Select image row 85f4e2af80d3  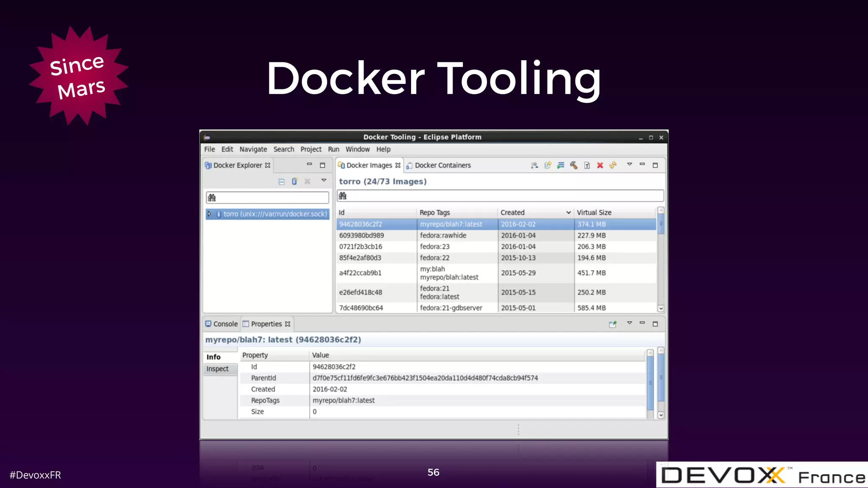click(496, 258)
